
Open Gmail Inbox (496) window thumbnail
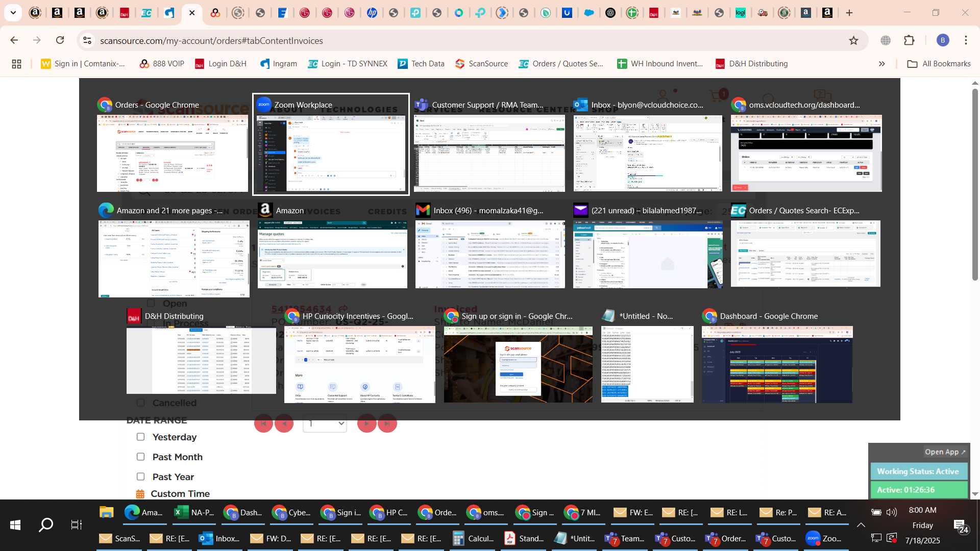tap(490, 245)
